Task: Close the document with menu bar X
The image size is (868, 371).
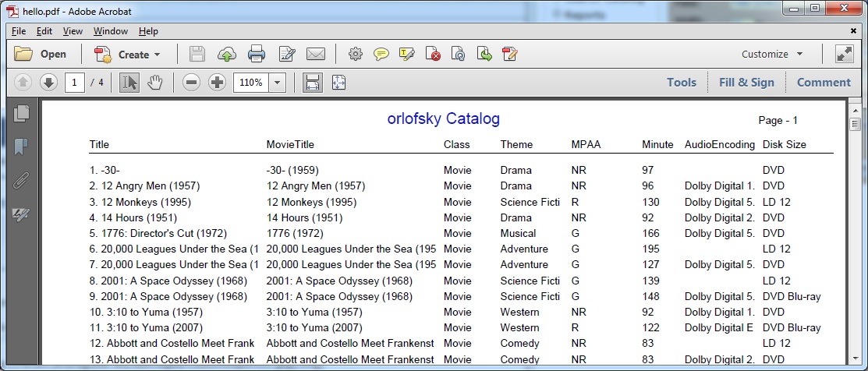Action: pos(853,31)
